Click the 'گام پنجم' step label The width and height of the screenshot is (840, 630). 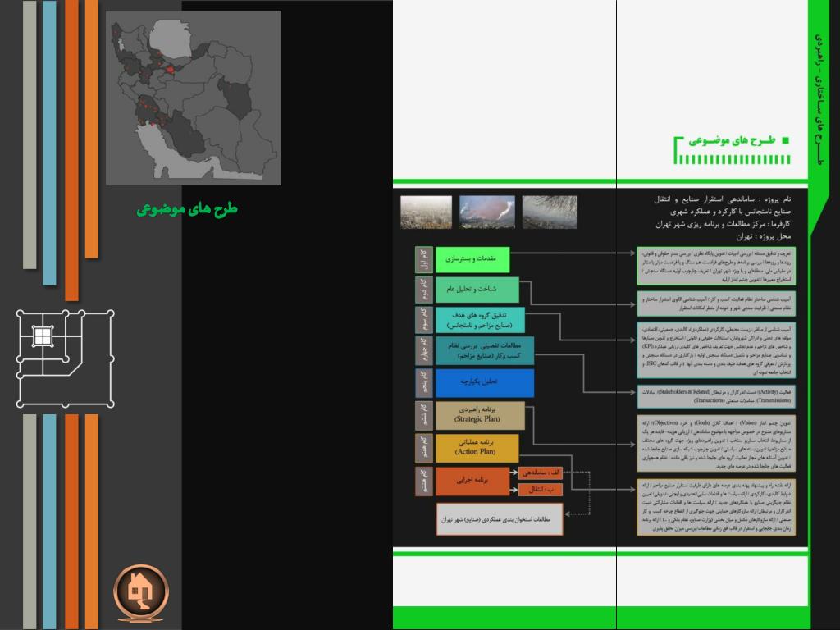coord(424,382)
